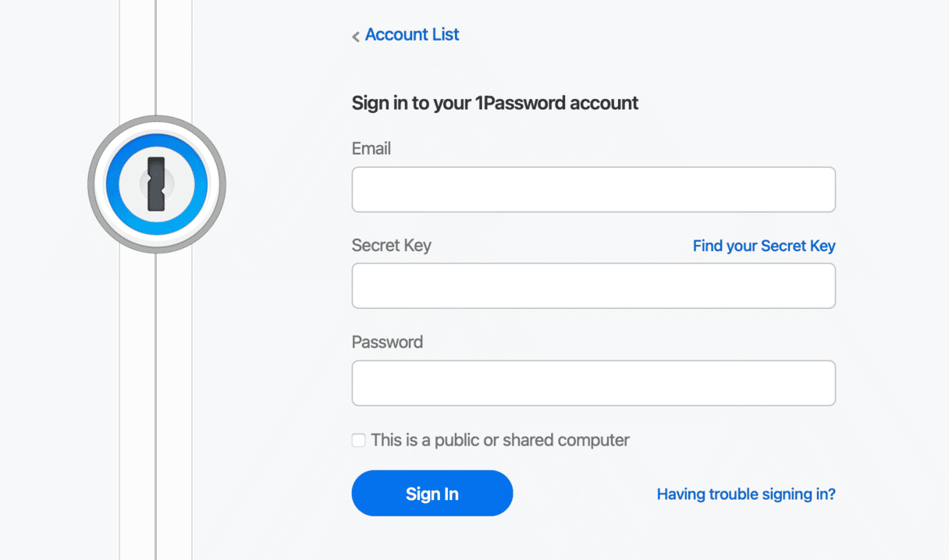Screen dimensions: 949x560
Task: Focus the Email input field
Action: pyautogui.click(x=593, y=190)
